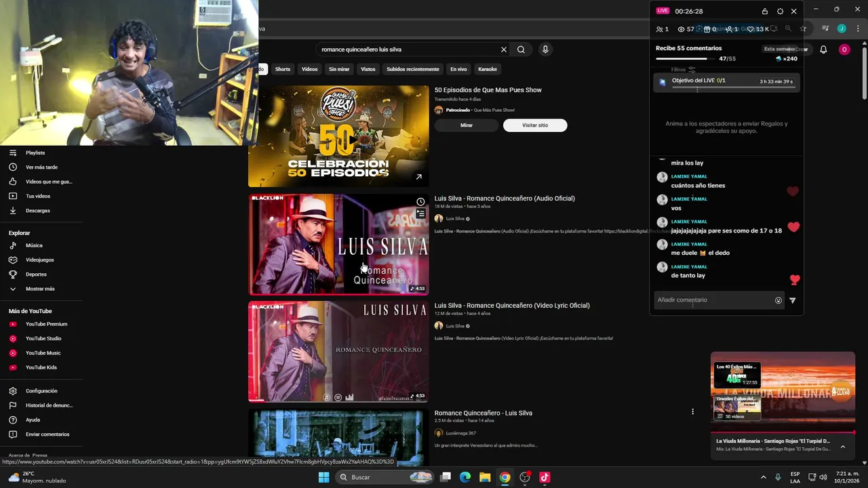
Task: Open Historial de denuncias
Action: (x=49, y=405)
